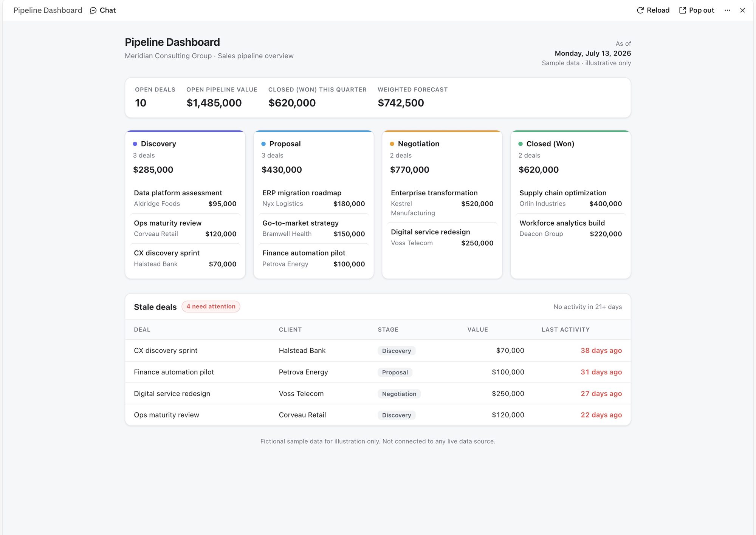Open Finance automation pilot in Proposal column
This screenshot has height=535, width=756.
point(314,258)
